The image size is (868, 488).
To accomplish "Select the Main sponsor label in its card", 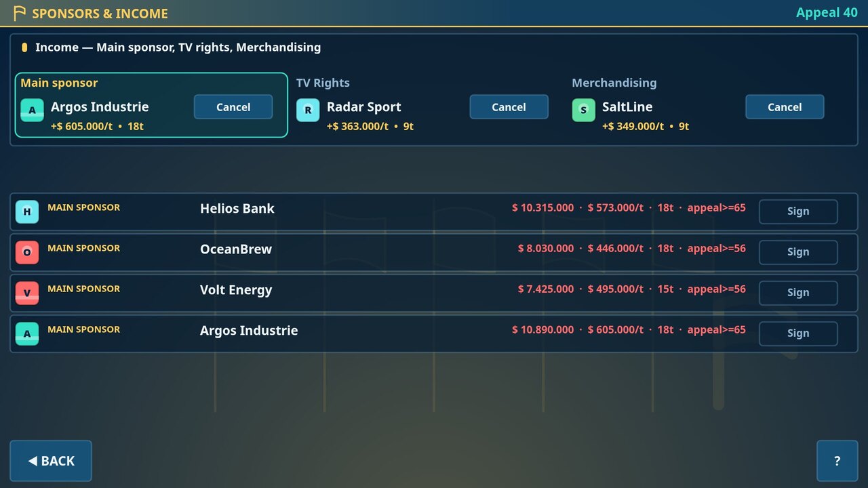I will [59, 83].
